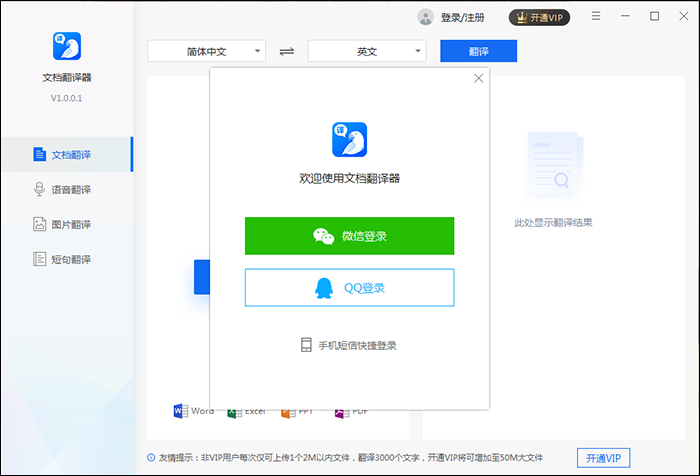Click the blue 翻译 button
700x476 pixels.
tap(479, 51)
